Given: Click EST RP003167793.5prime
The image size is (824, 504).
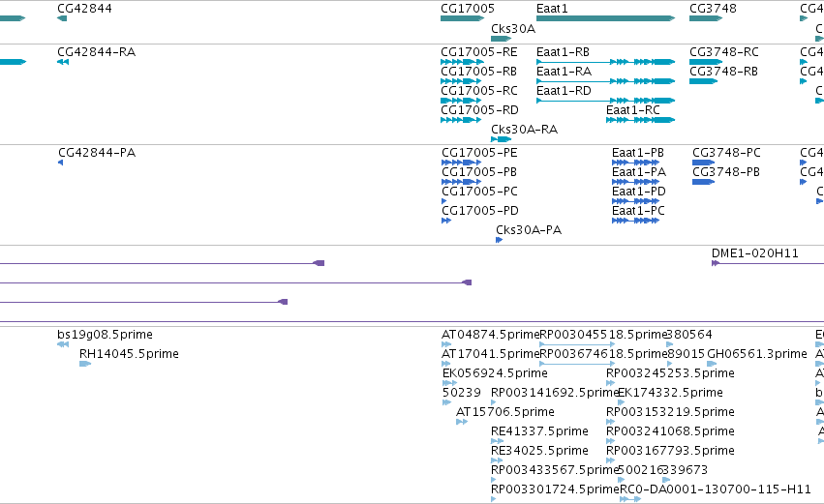Looking at the screenshot, I should pos(670,452).
